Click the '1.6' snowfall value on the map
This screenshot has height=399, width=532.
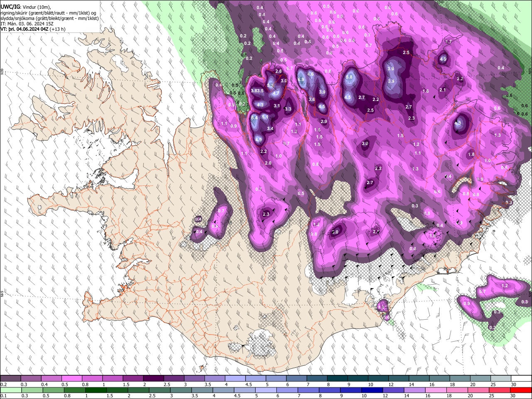pyautogui.click(x=426, y=91)
